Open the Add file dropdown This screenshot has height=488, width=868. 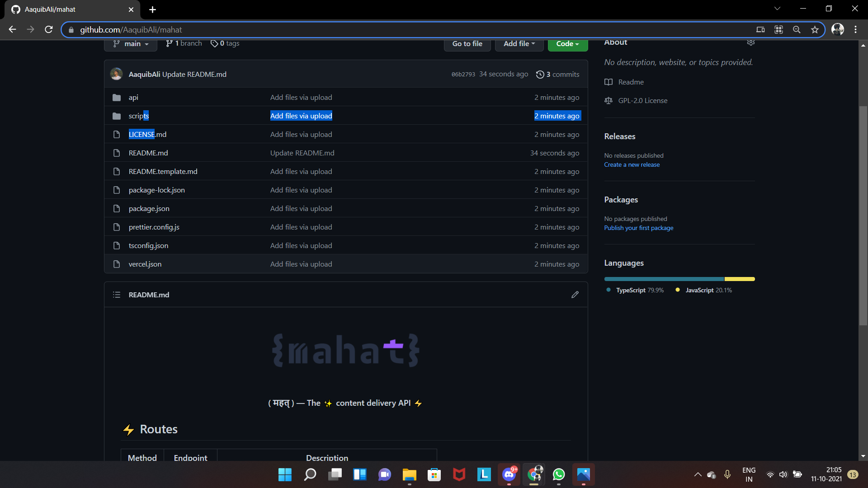coord(519,44)
